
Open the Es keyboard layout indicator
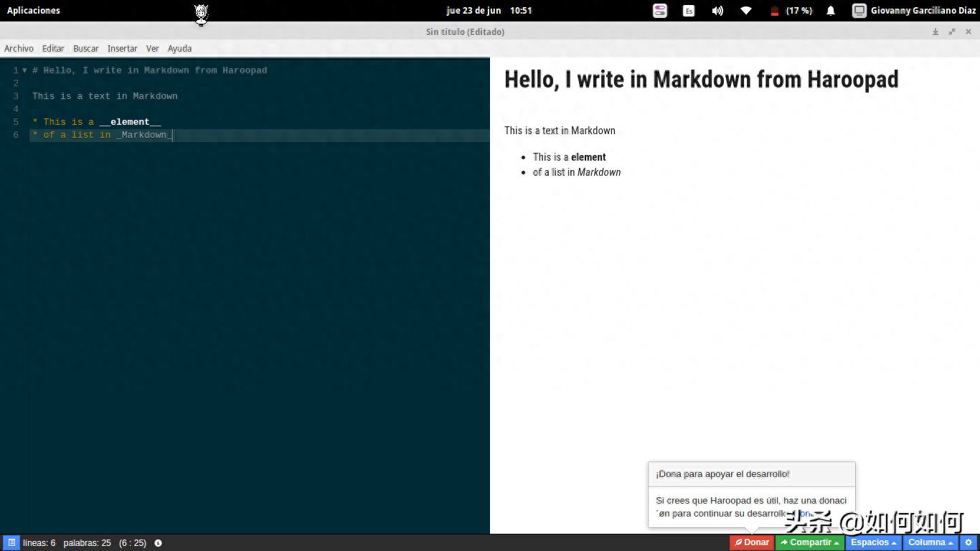(689, 11)
